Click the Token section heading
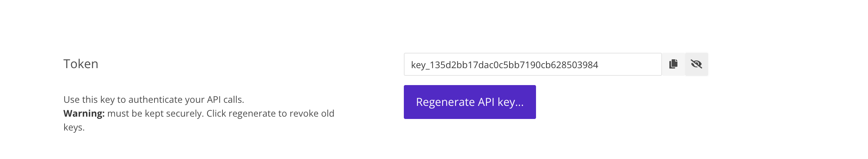This screenshot has height=159, width=868. (81, 64)
